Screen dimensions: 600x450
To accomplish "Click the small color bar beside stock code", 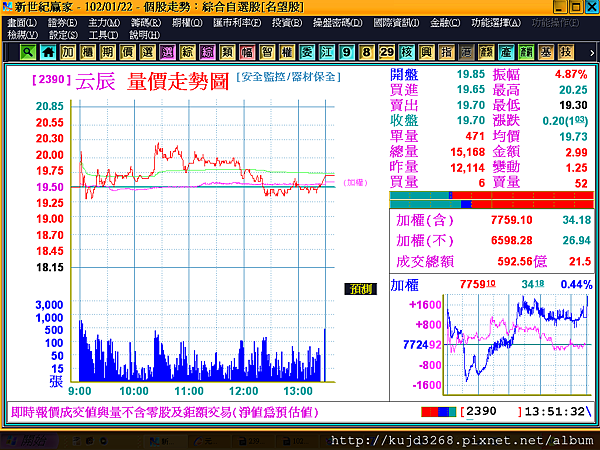I will (x=439, y=412).
